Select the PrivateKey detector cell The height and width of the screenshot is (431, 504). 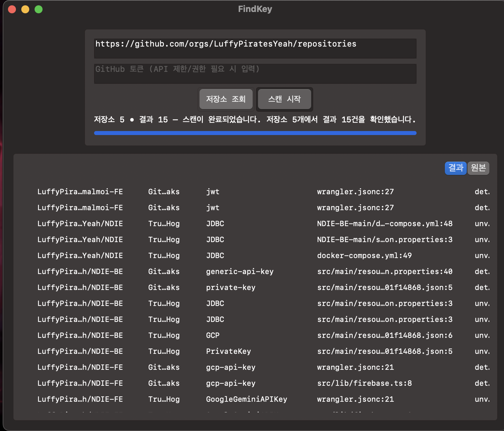click(228, 351)
